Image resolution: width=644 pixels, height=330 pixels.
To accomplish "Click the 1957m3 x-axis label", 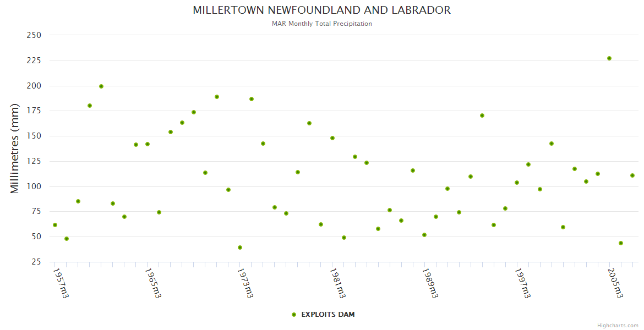I will tap(61, 283).
